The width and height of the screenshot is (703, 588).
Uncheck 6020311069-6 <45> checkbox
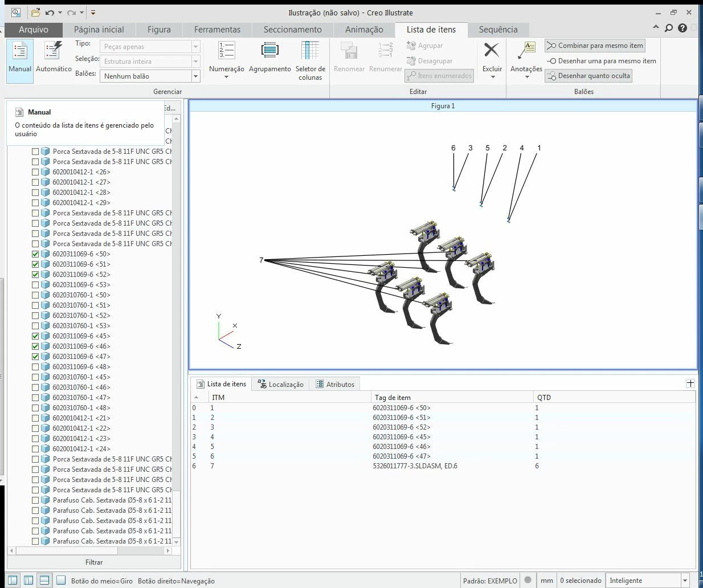point(35,336)
